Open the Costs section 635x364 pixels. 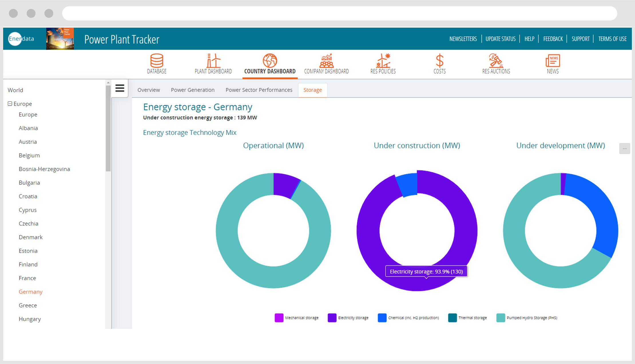439,64
